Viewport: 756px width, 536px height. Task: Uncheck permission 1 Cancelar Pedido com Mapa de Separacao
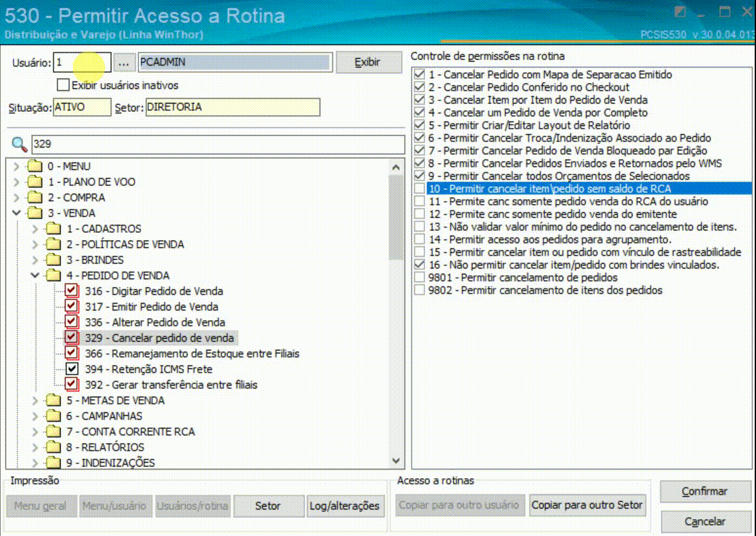tap(420, 74)
